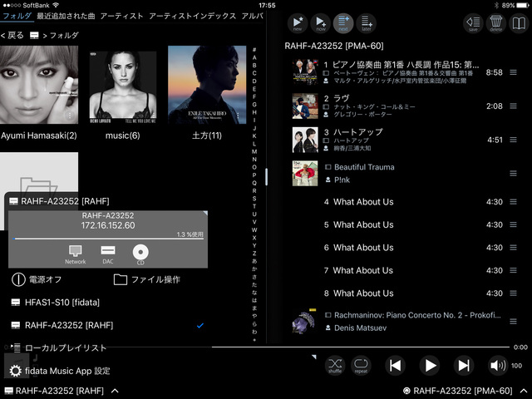532x399 pixels.
Task: Select track 2 ラヴ in queue
Action: [405, 106]
